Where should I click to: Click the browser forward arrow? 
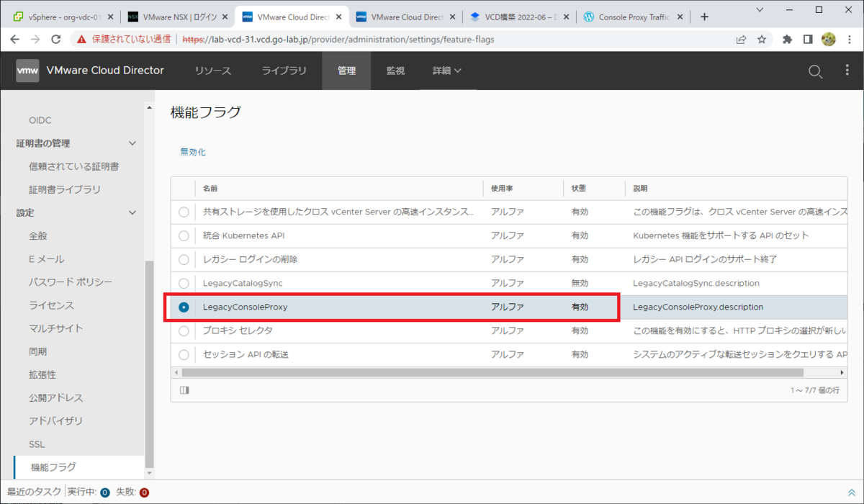[35, 40]
